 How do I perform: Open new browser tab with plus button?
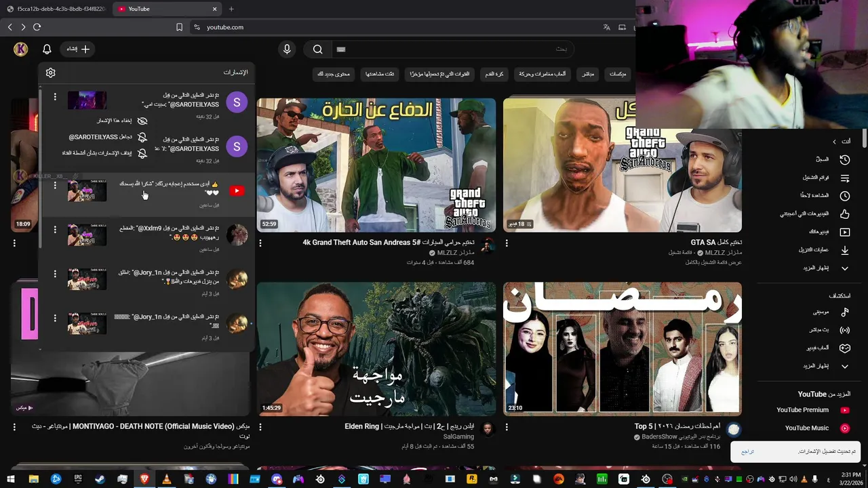click(231, 9)
